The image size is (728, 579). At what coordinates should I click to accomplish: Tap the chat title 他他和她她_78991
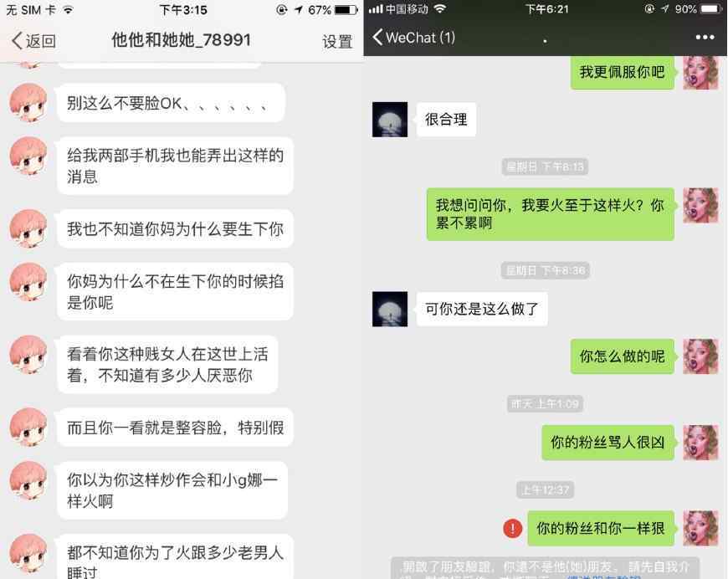click(x=181, y=40)
